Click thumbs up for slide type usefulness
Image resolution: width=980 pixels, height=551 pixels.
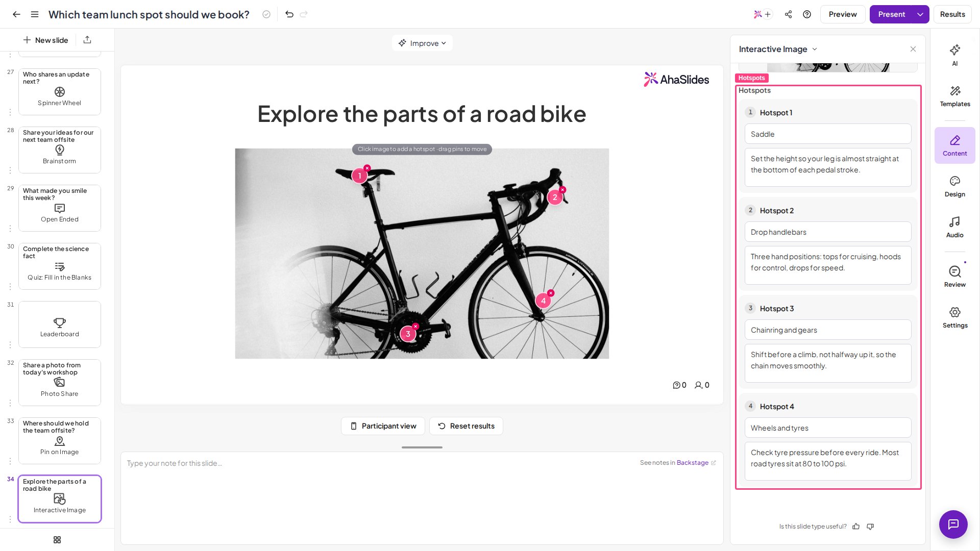[x=856, y=527]
